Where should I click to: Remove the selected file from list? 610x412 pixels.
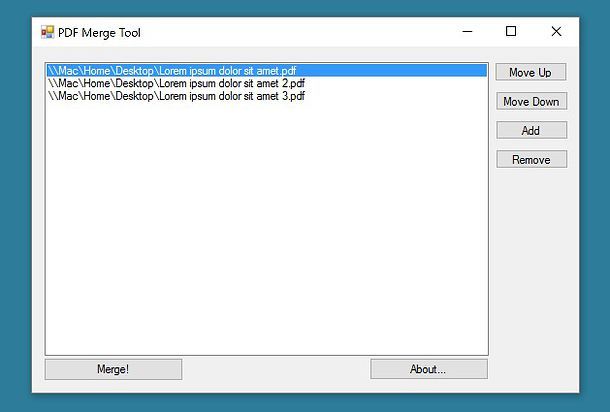pyautogui.click(x=531, y=160)
